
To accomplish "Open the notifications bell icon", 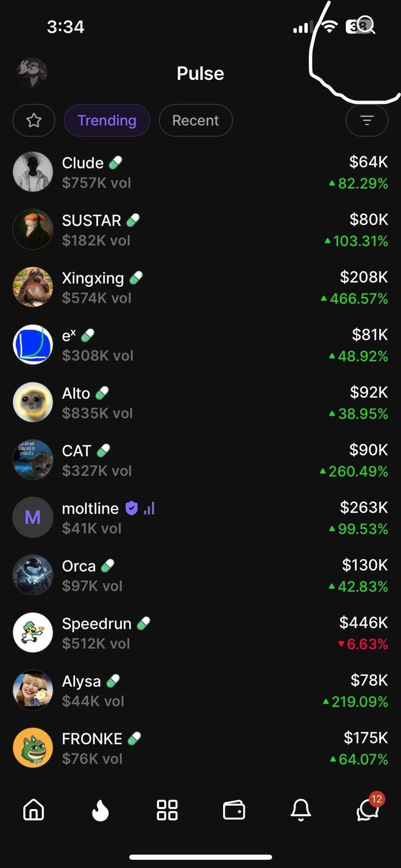I will [301, 810].
